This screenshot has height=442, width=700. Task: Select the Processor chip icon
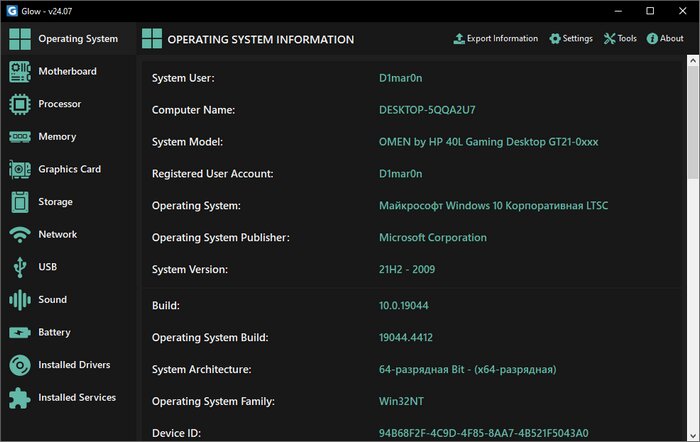click(x=20, y=104)
